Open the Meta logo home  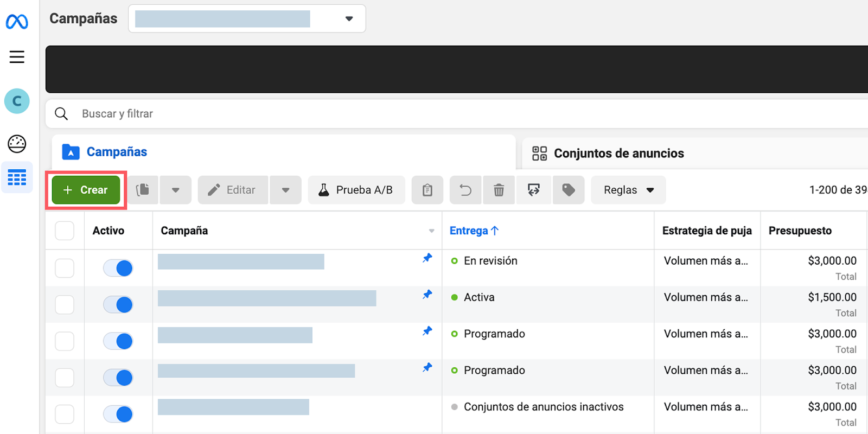[17, 22]
